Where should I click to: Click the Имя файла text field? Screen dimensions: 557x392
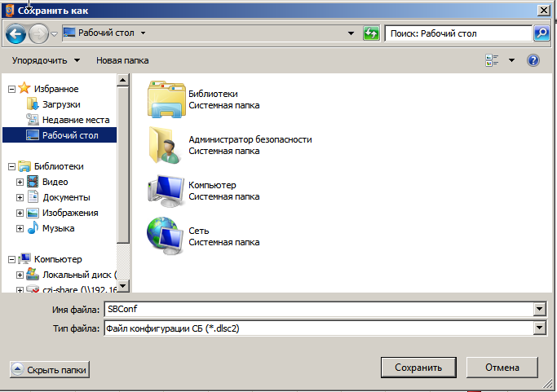(x=320, y=309)
